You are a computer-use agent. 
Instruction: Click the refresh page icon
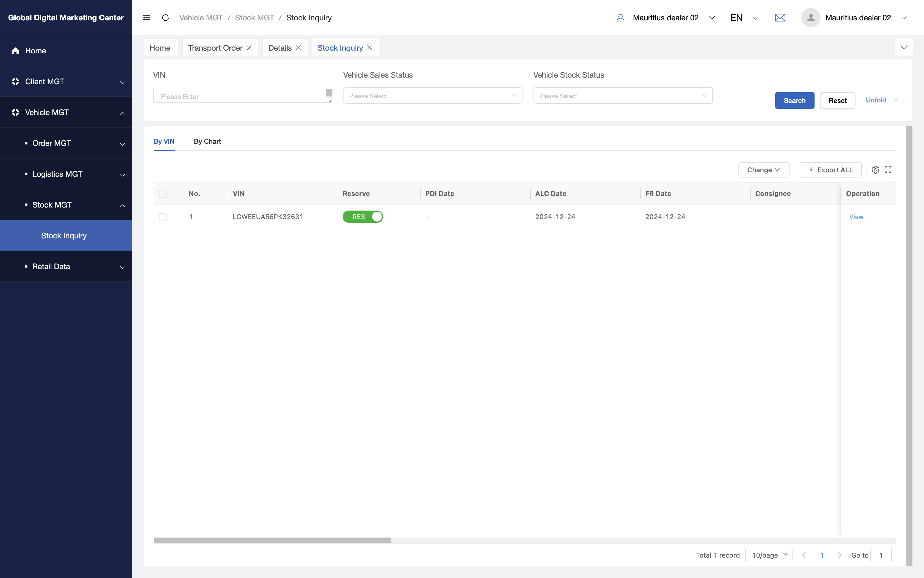pos(165,18)
